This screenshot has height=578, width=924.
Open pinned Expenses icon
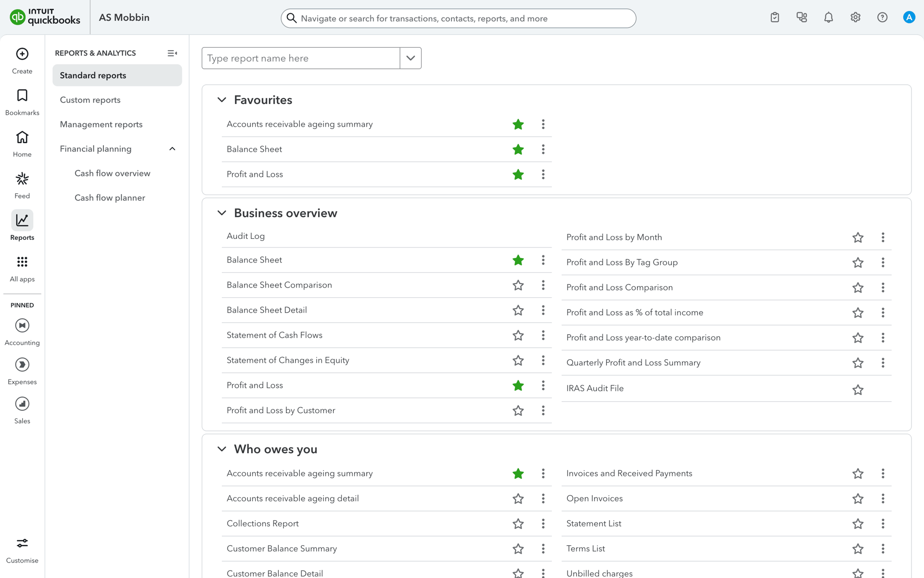22,365
